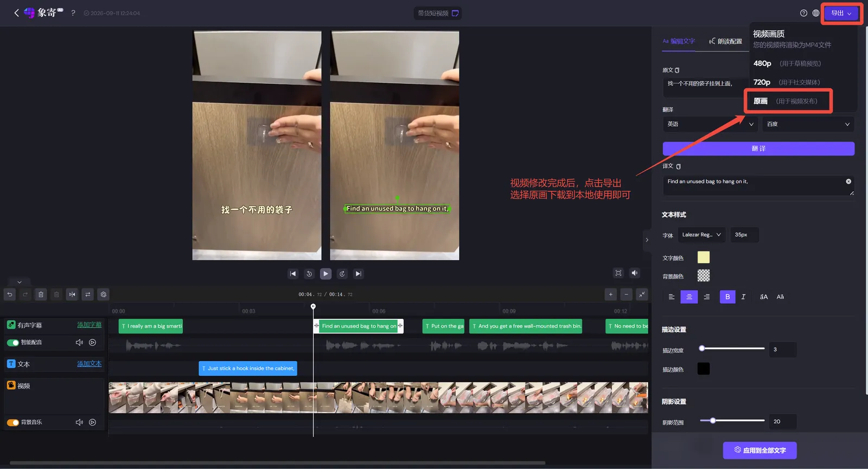Toggle the 背景音乐 switch
Screen dimensions: 868x469
click(12, 422)
